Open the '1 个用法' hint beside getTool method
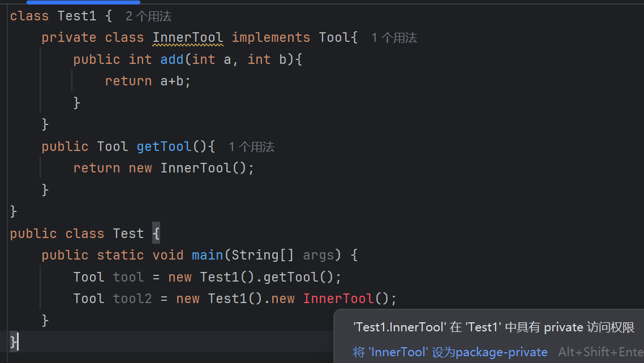Viewport: 644px width, 363px height. coord(251,147)
